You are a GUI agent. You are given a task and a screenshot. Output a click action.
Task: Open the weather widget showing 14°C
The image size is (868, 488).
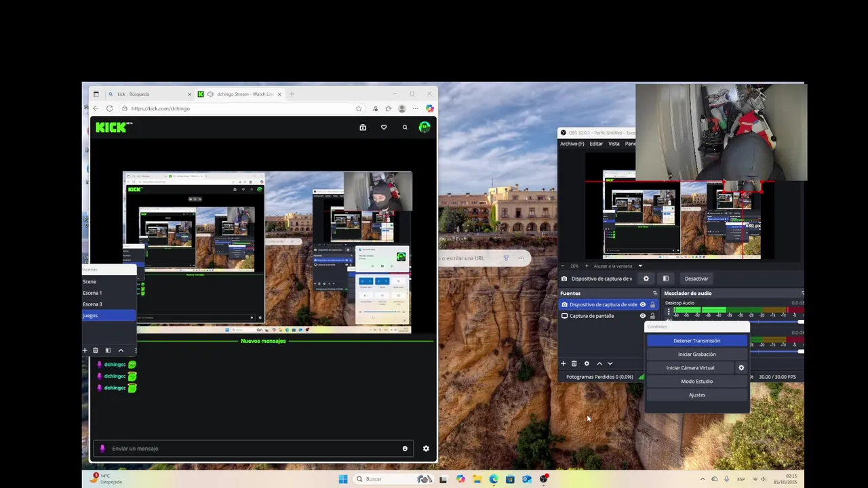click(106, 479)
